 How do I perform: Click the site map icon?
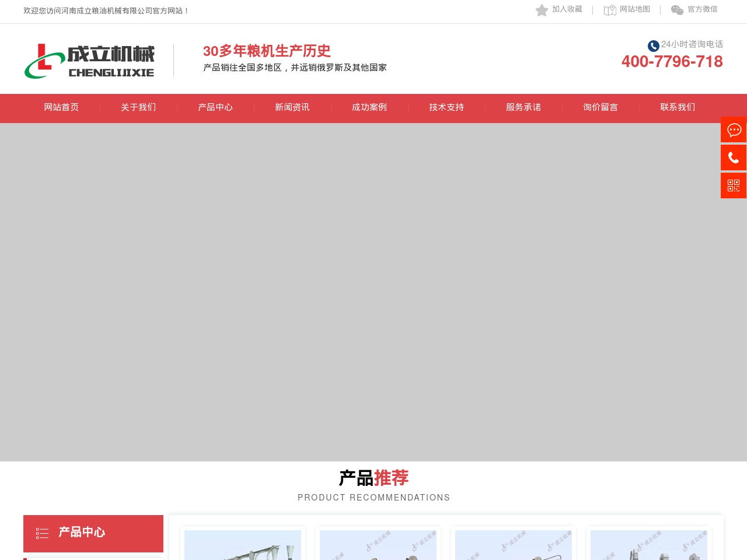610,10
